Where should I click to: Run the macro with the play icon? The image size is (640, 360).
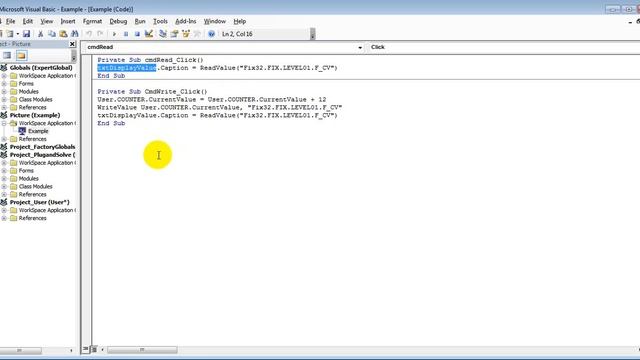(114, 34)
